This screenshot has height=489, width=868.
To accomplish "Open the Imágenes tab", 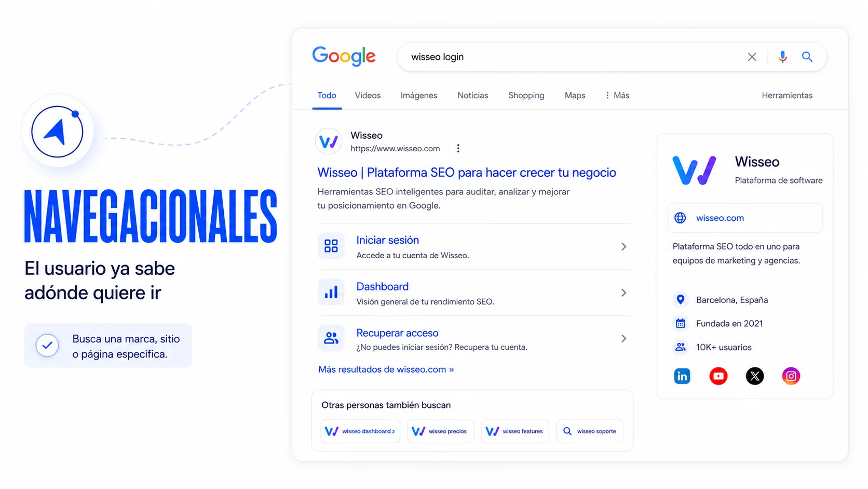I will [418, 95].
